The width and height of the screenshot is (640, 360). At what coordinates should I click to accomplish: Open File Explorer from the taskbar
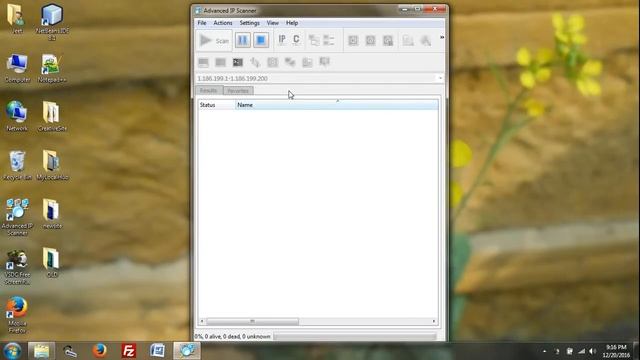41,351
